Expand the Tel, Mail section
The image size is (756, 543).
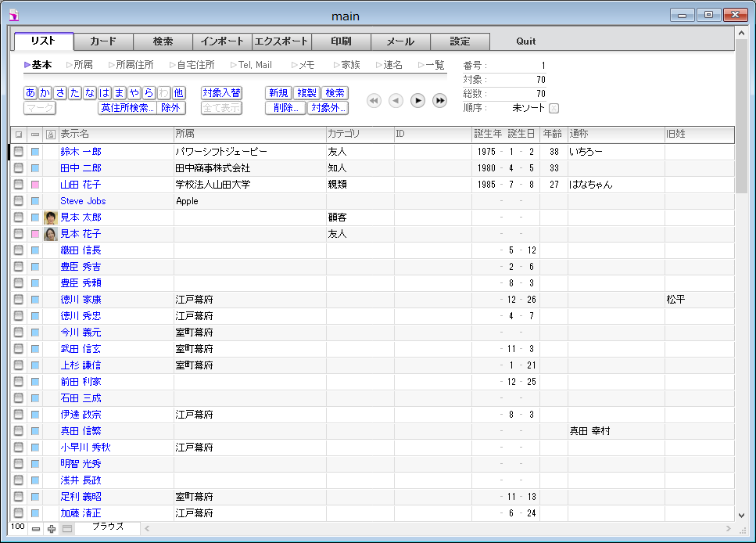251,65
